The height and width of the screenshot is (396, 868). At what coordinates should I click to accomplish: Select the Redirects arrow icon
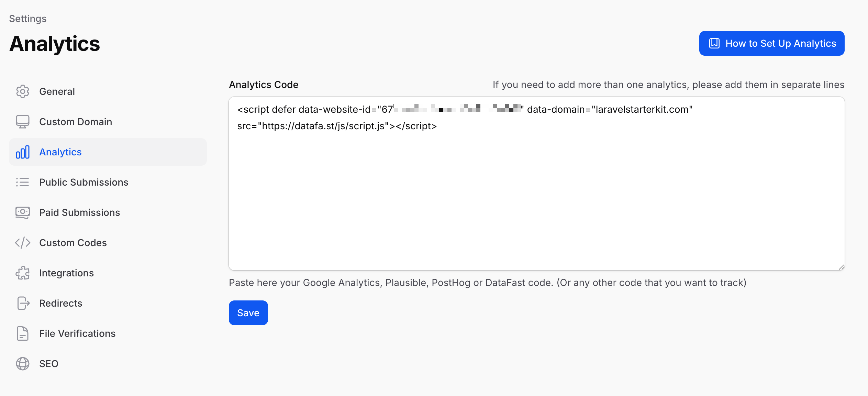[x=22, y=303]
